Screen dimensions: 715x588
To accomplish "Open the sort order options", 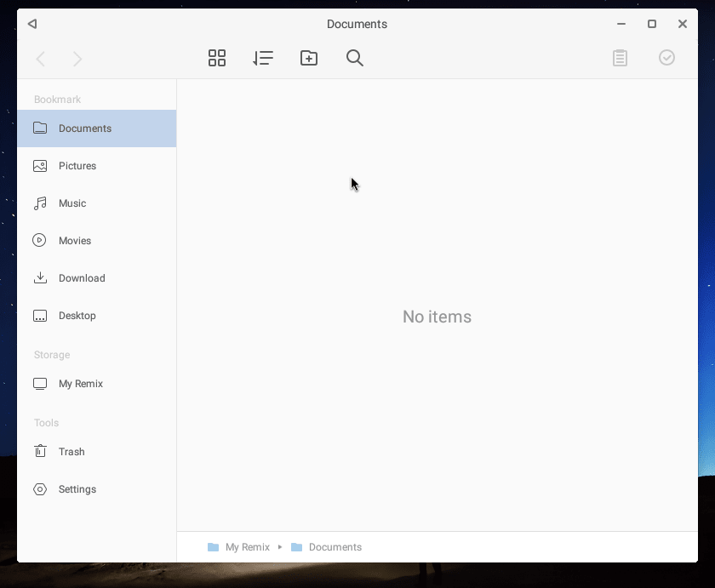I will [263, 58].
